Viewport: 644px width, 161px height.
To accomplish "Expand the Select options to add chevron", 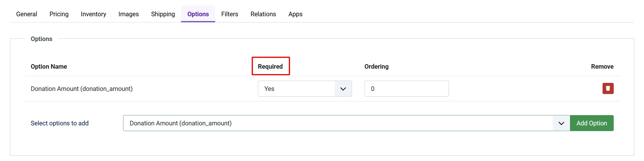I will [x=561, y=123].
